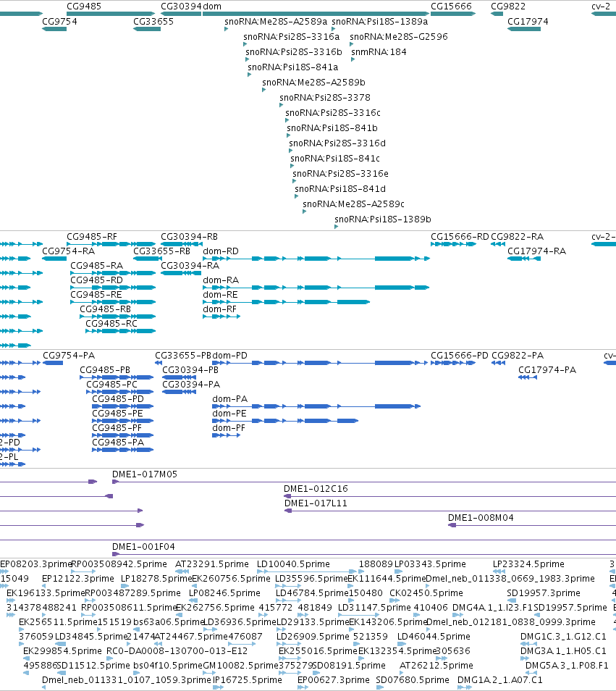
Task: Select the CG9485-RC transcript label
Action: tap(111, 324)
